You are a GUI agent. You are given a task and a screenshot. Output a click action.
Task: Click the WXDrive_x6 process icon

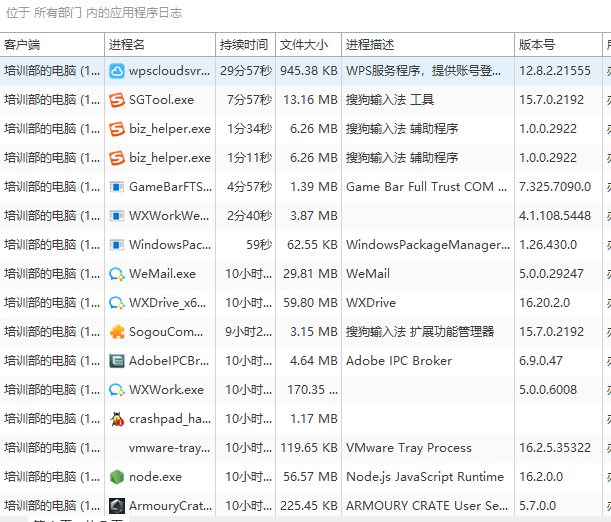[x=117, y=303]
